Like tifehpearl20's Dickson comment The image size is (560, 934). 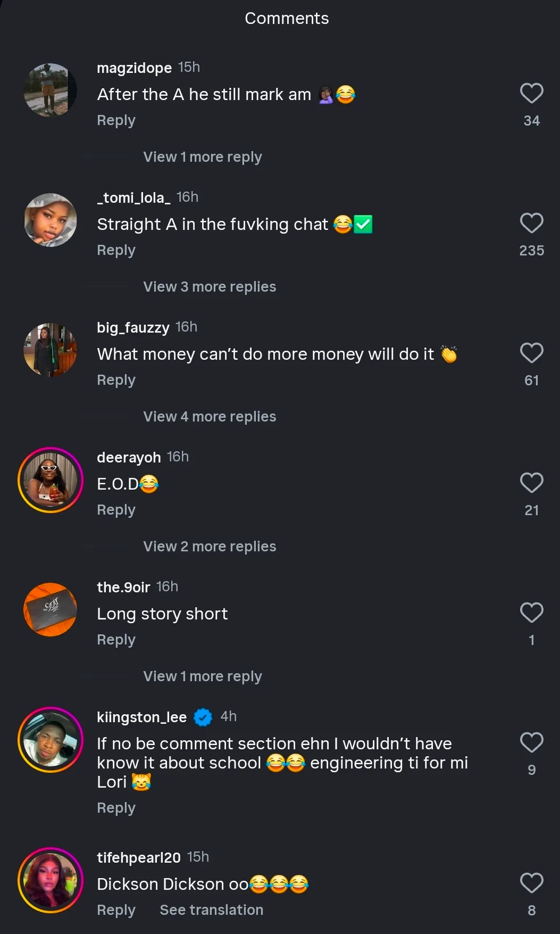click(531, 883)
